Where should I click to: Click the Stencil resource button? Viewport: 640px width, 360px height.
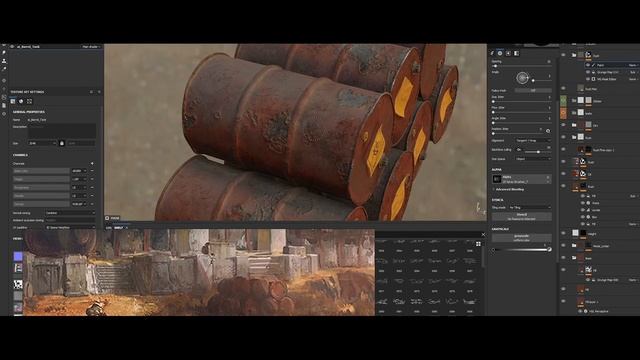[522, 216]
